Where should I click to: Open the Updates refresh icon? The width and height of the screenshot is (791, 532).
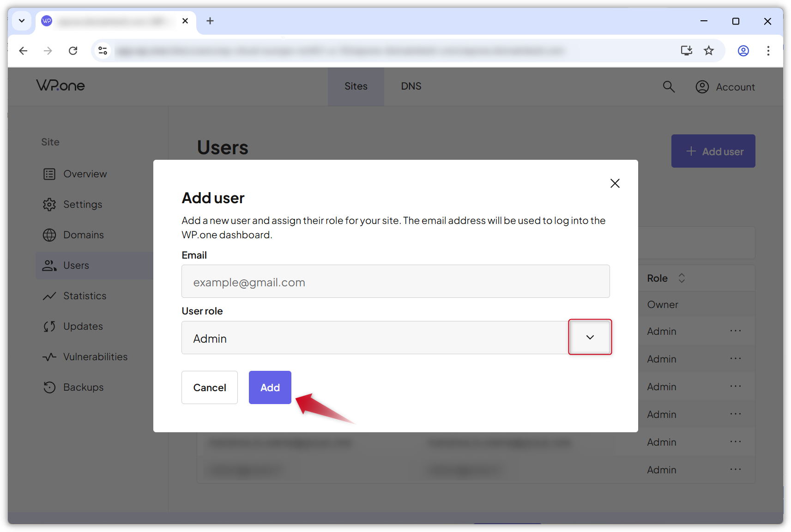(x=49, y=326)
